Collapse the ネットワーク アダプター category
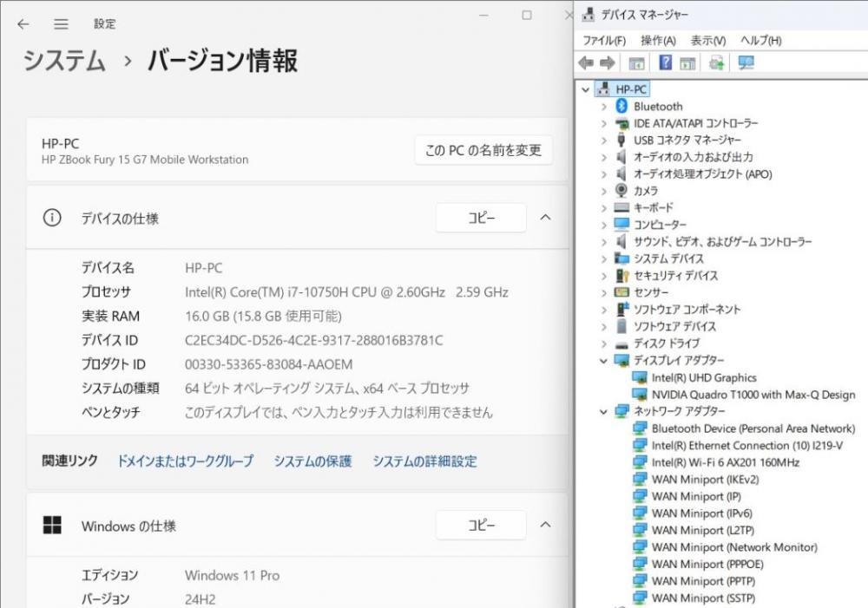The height and width of the screenshot is (608, 868). [603, 412]
